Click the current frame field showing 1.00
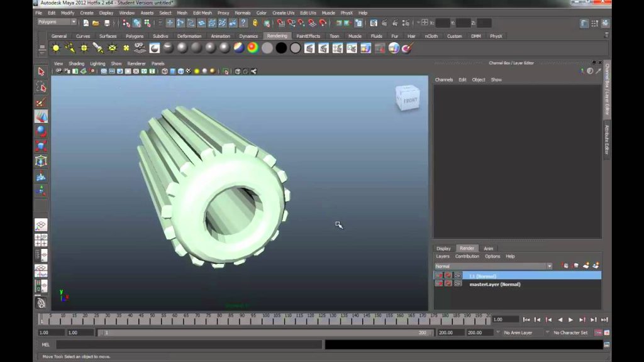Image resolution: width=644 pixels, height=362 pixels. coord(505,319)
